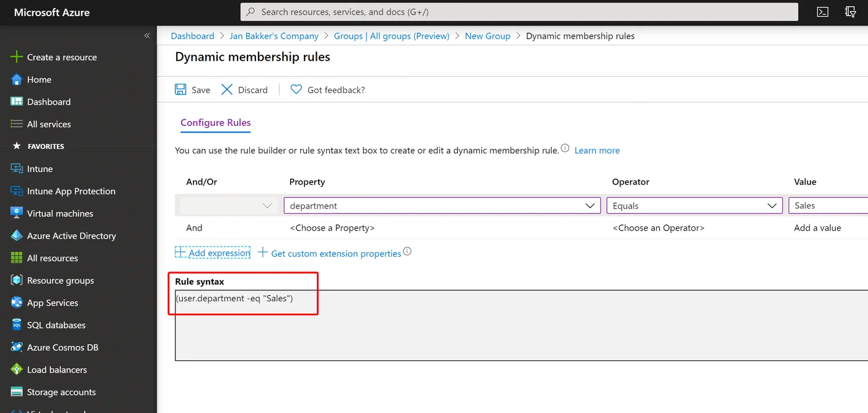Click the Azure Cosmos DB icon

(17, 347)
